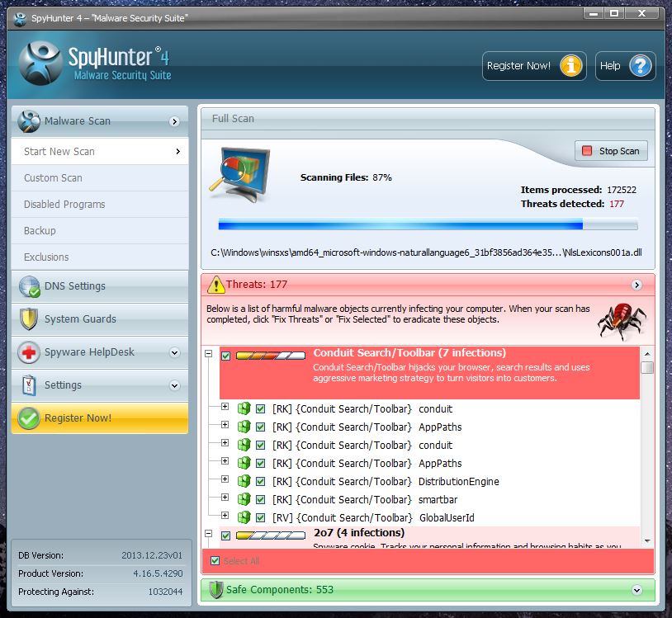Click the threat list scrollbar down arrow
Image resolution: width=672 pixels, height=618 pixels.
(x=647, y=541)
